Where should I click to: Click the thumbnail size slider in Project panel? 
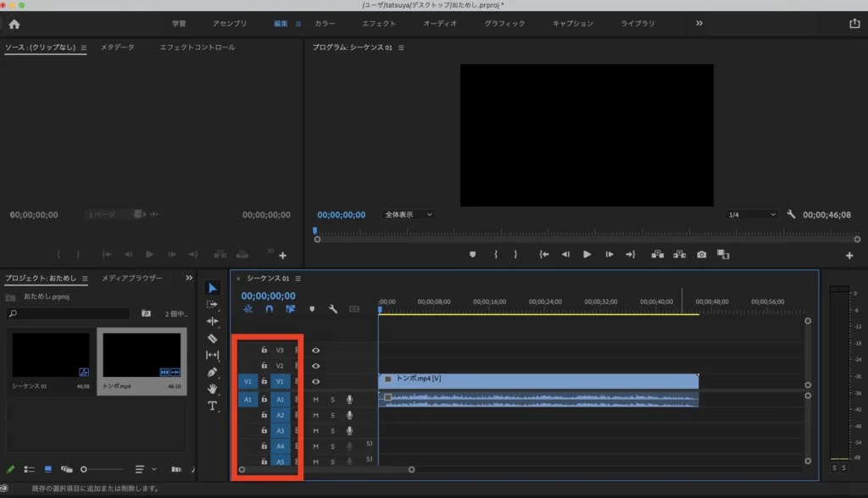(84, 469)
